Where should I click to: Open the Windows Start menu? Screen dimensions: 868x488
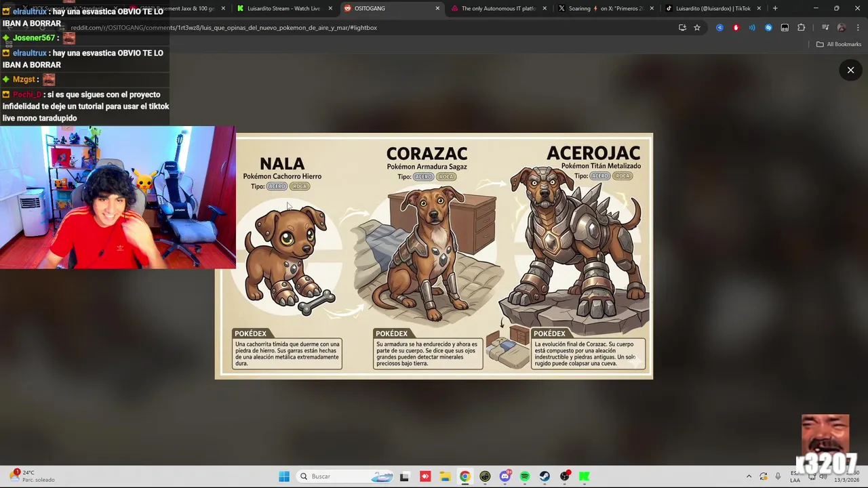coord(284,476)
